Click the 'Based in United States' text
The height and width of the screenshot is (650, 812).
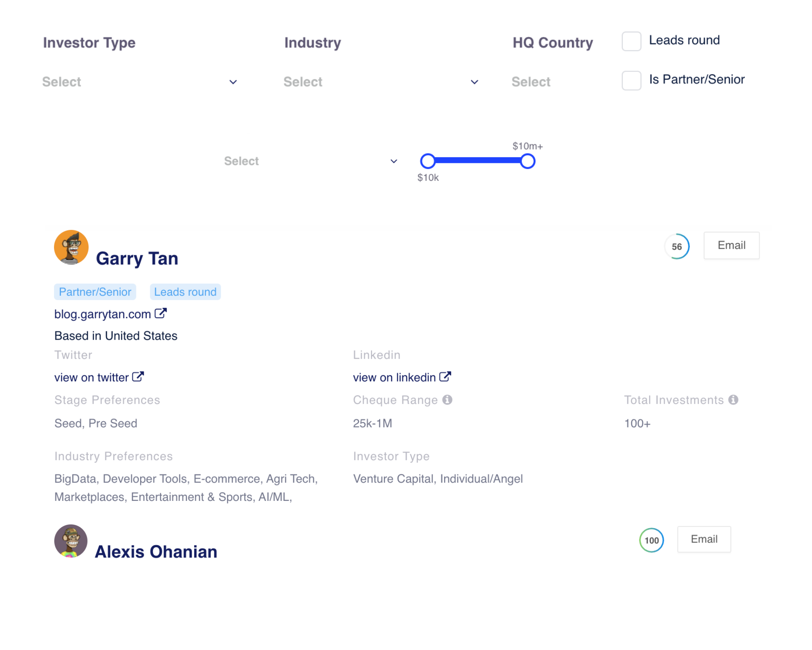116,336
